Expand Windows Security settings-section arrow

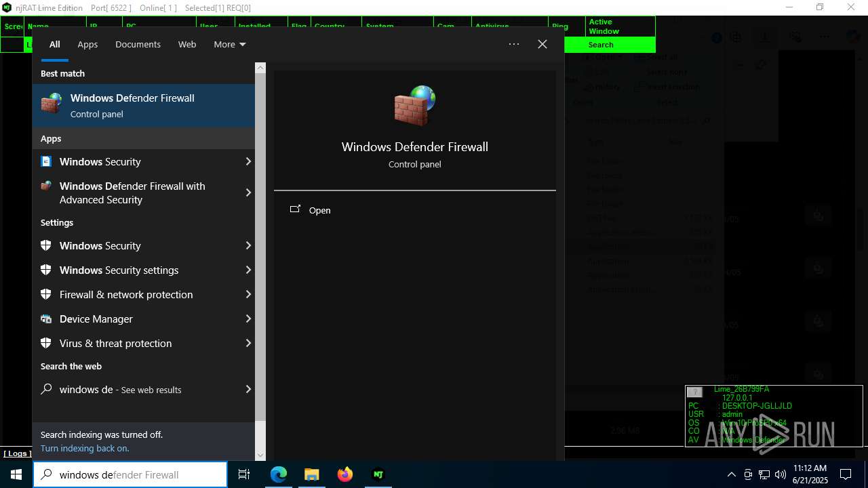248,245
